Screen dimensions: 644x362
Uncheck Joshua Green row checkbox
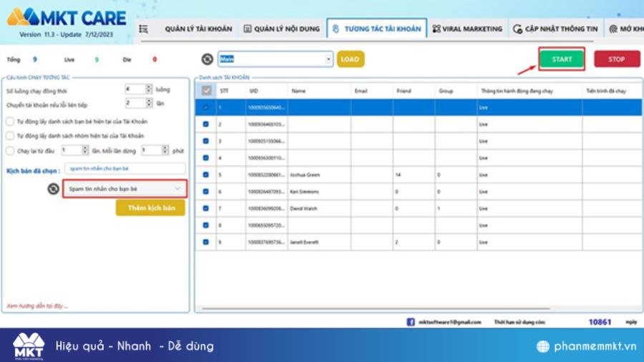206,175
